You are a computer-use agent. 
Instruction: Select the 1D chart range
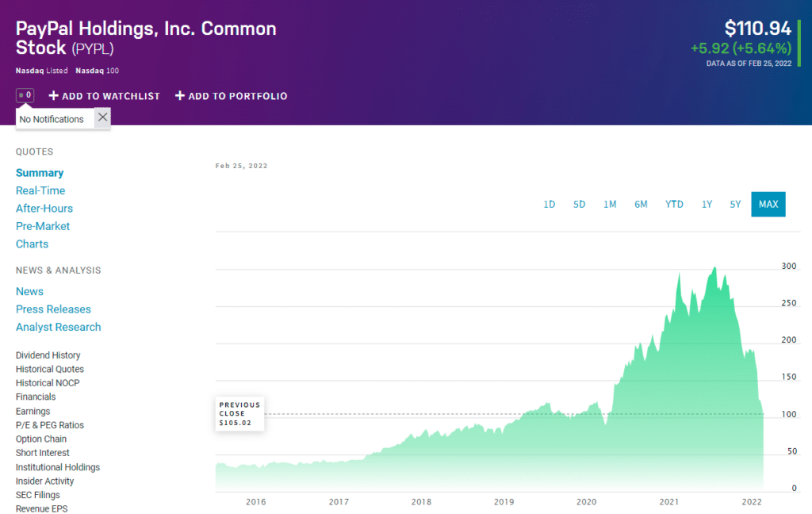pyautogui.click(x=549, y=204)
